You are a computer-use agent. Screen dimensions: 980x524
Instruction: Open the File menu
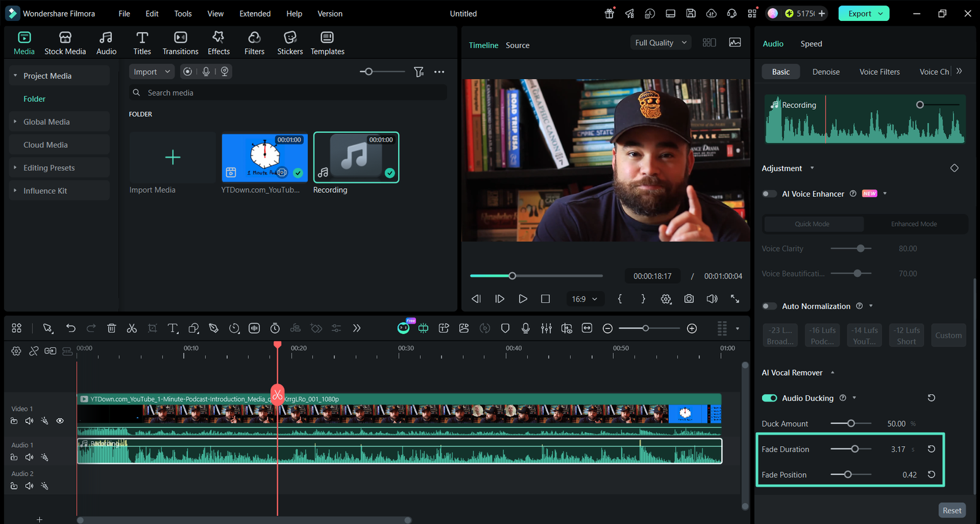click(124, 13)
